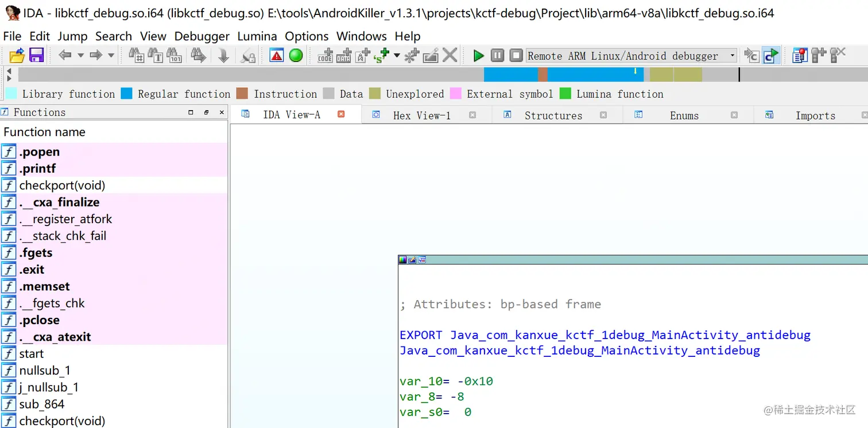Image resolution: width=868 pixels, height=428 pixels.
Task: Start debugger with the green play button
Action: pyautogui.click(x=478, y=56)
